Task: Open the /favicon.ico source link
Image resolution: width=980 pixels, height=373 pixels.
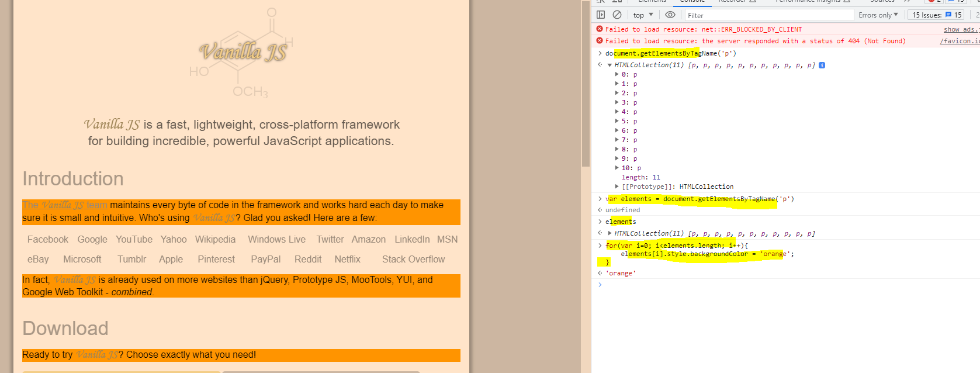Action: [960, 41]
